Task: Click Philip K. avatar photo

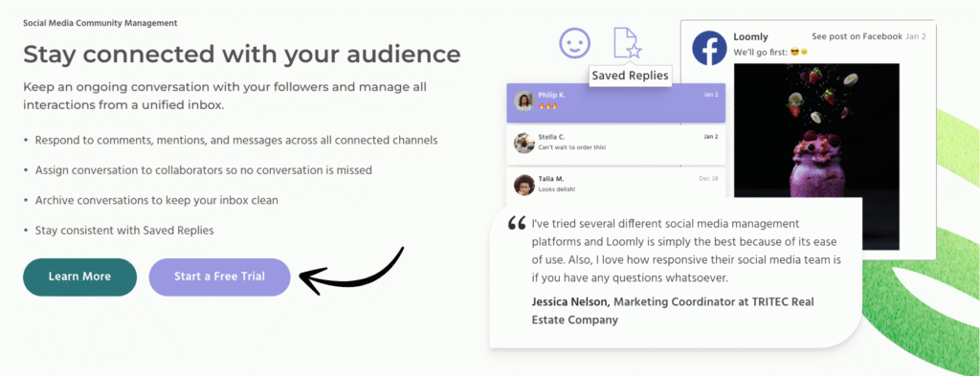Action: coord(523,100)
